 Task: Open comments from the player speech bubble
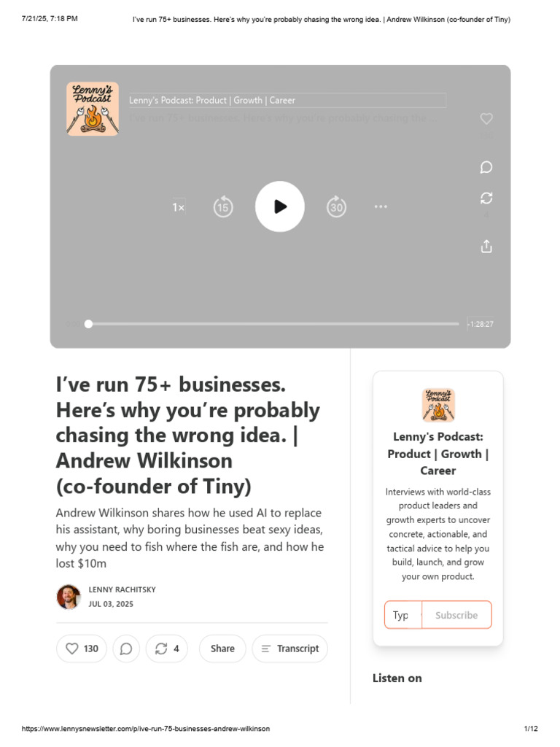pos(486,167)
